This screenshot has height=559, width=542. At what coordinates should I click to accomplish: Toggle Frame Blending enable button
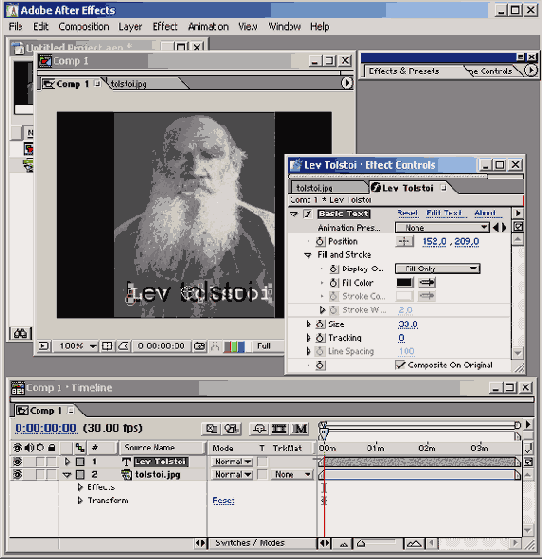[279, 429]
